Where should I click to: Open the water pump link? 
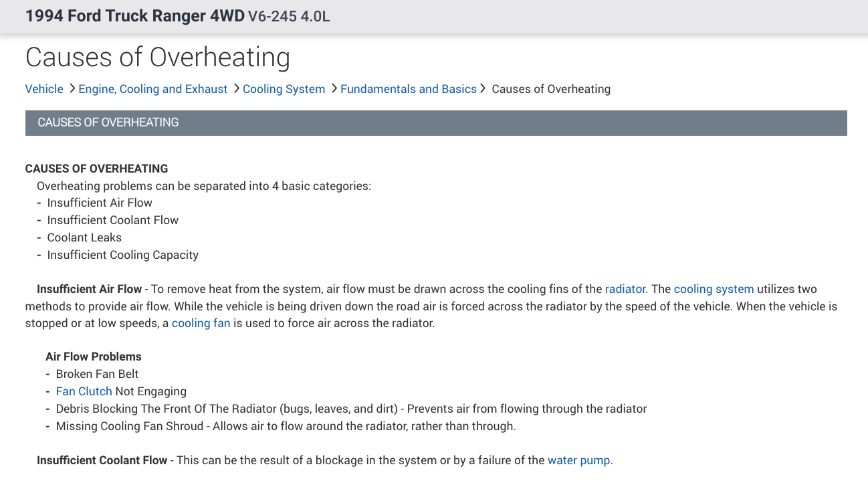pyautogui.click(x=578, y=460)
